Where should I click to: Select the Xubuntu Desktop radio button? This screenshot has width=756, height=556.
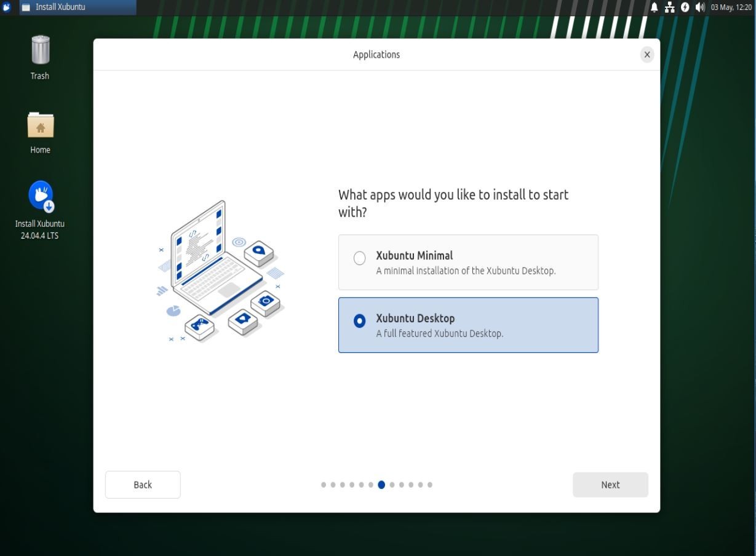[360, 321]
